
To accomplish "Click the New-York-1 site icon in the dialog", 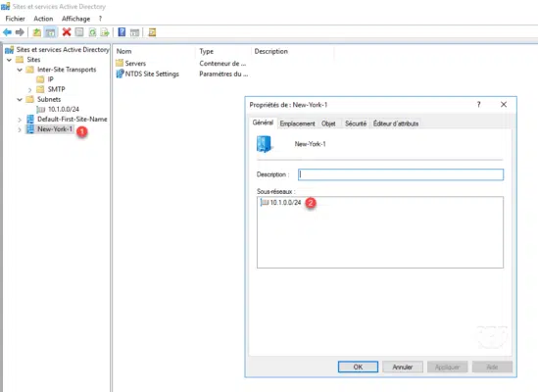I will tap(265, 144).
